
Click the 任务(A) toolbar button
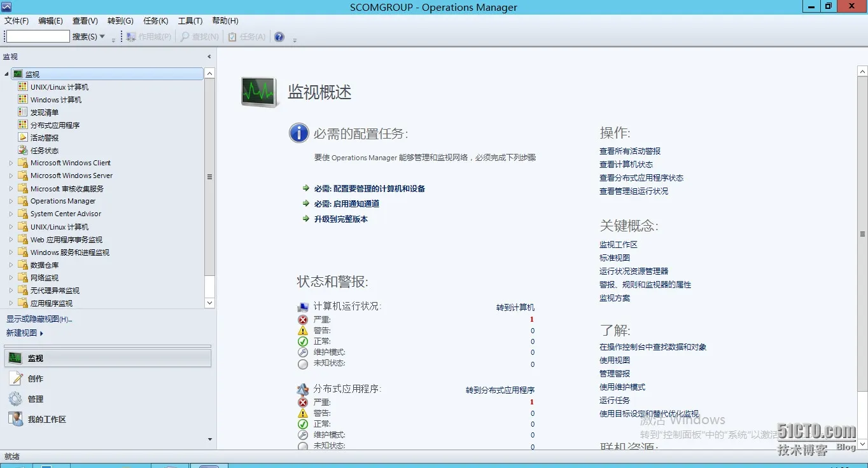pos(247,37)
